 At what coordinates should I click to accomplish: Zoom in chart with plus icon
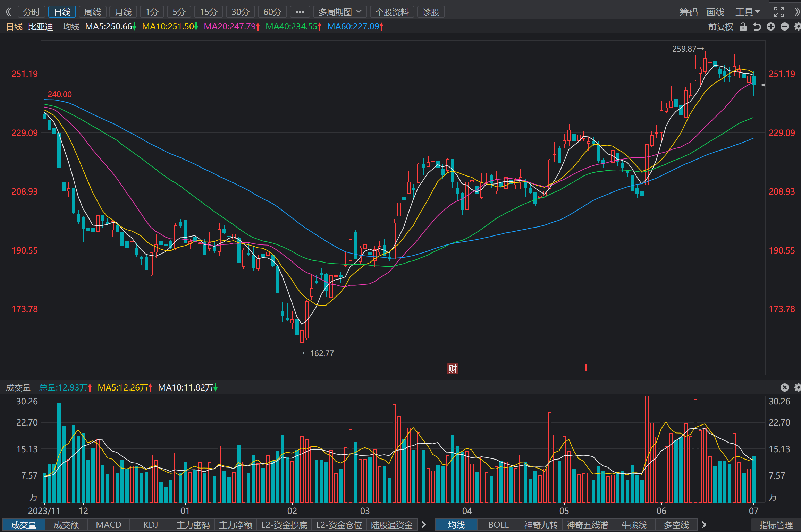[771, 27]
